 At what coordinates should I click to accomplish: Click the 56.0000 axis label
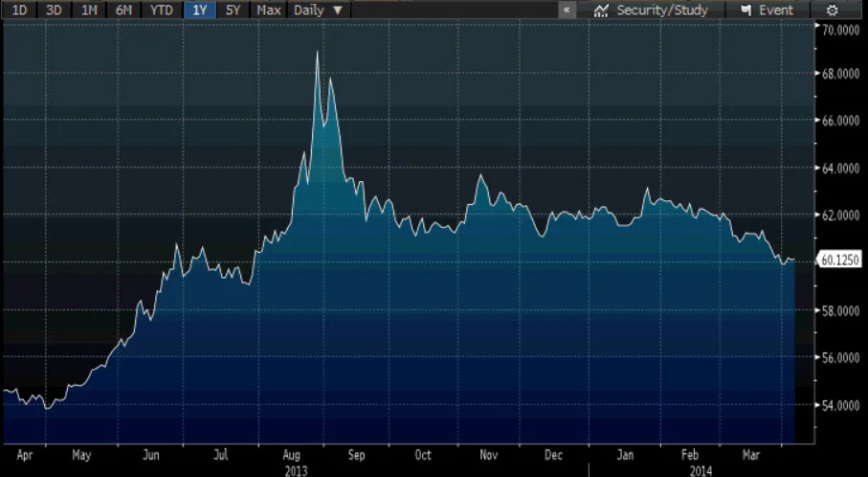[840, 358]
